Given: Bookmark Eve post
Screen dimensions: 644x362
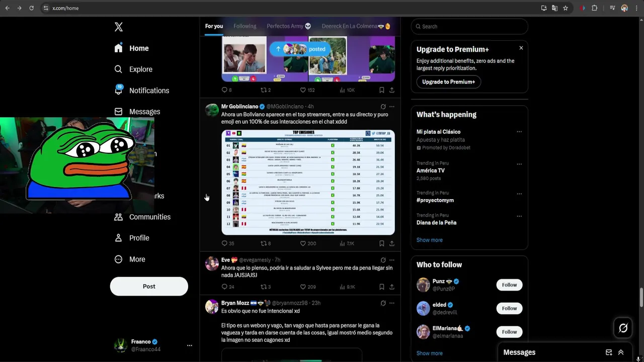Looking at the screenshot, I should (x=382, y=287).
